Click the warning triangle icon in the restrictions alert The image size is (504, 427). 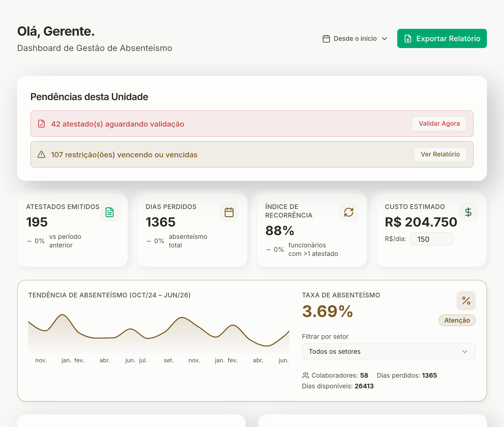click(x=41, y=154)
